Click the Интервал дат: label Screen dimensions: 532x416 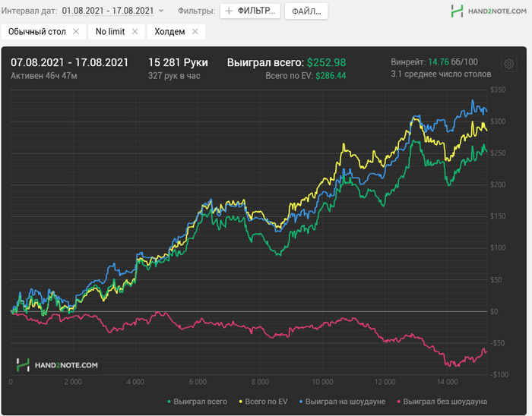pyautogui.click(x=29, y=11)
